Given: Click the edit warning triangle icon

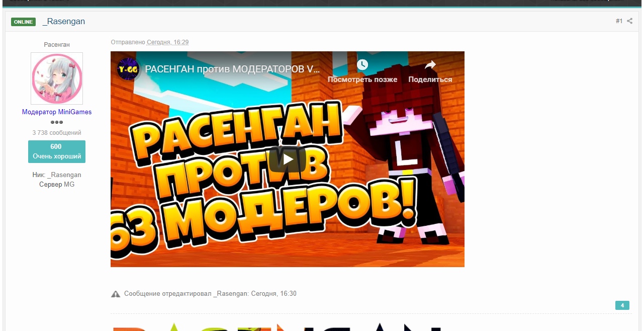Looking at the screenshot, I should click(x=116, y=294).
